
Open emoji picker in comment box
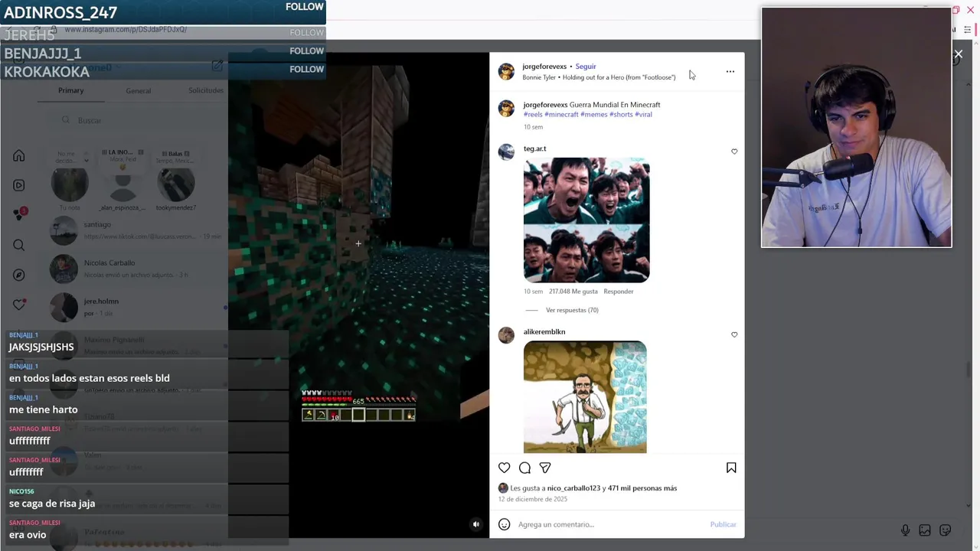[x=504, y=524]
